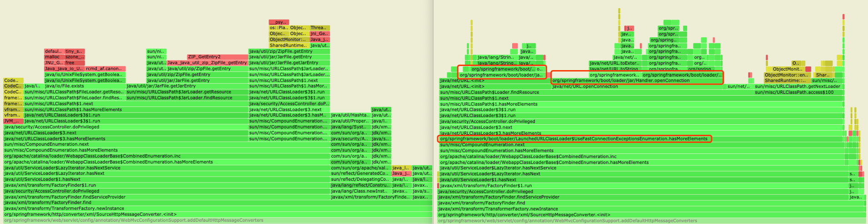Click the java/util/Proper.. frame
Viewport: 868px width, 224px height.
coord(350,121)
